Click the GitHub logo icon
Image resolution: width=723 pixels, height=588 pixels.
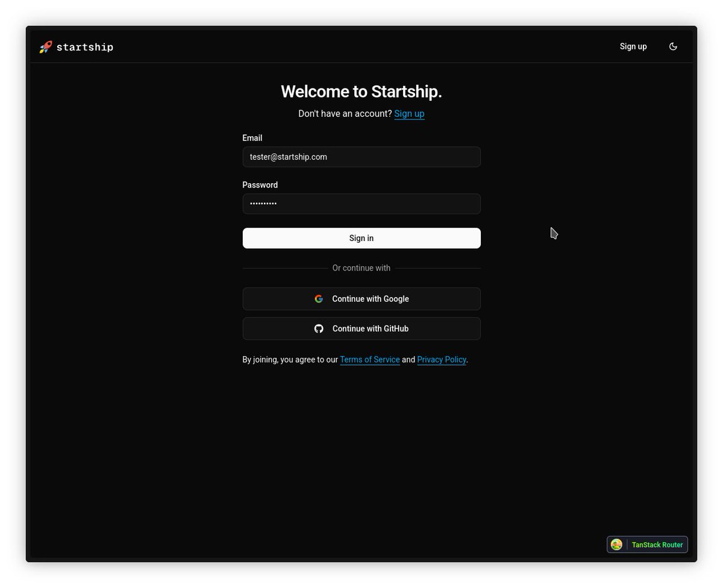319,328
